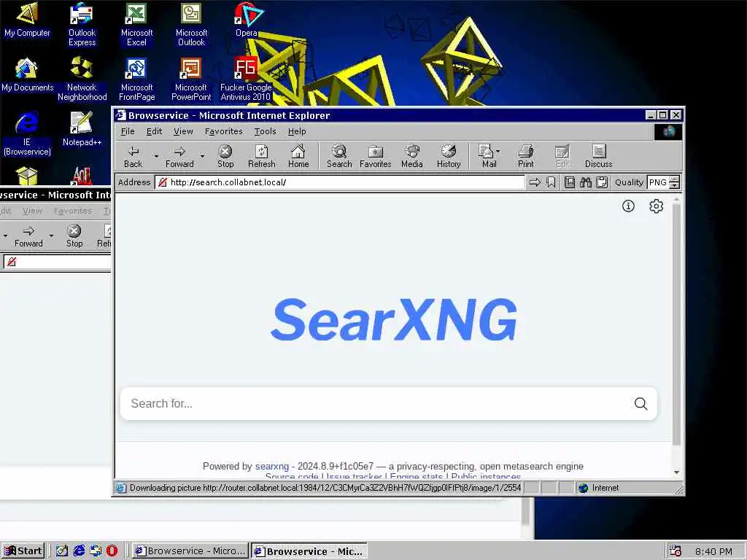Go to the Home page

coord(298,157)
